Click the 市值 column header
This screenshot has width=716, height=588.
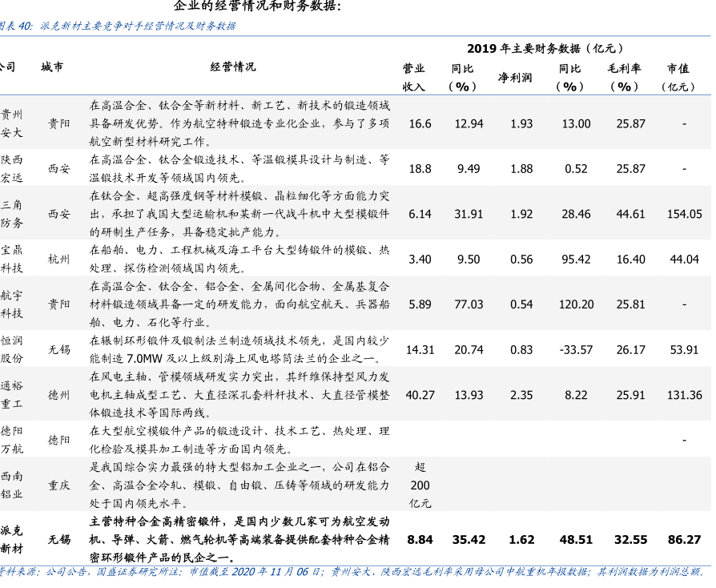tap(678, 77)
